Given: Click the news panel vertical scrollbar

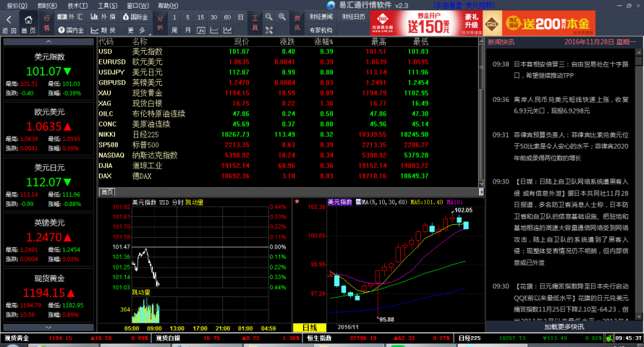Looking at the screenshot, I should 640,181.
